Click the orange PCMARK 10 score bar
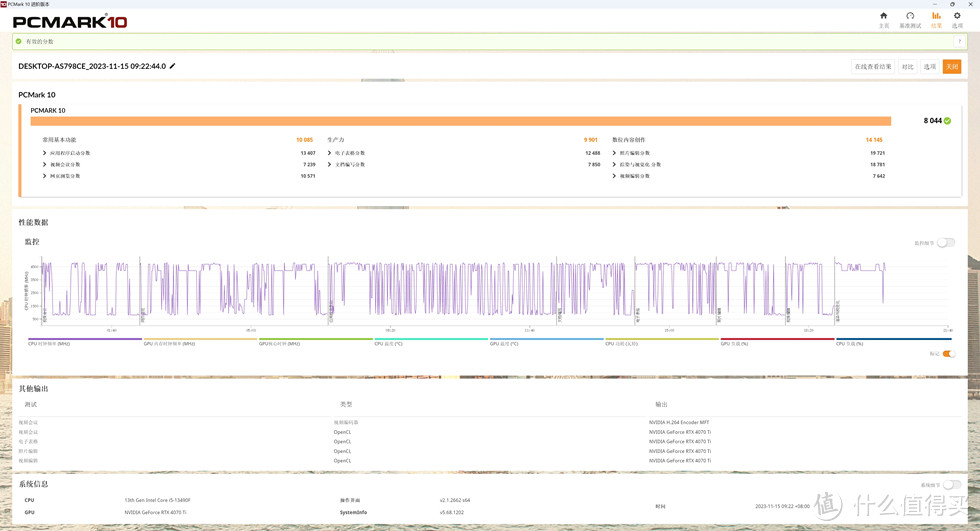 [461, 121]
